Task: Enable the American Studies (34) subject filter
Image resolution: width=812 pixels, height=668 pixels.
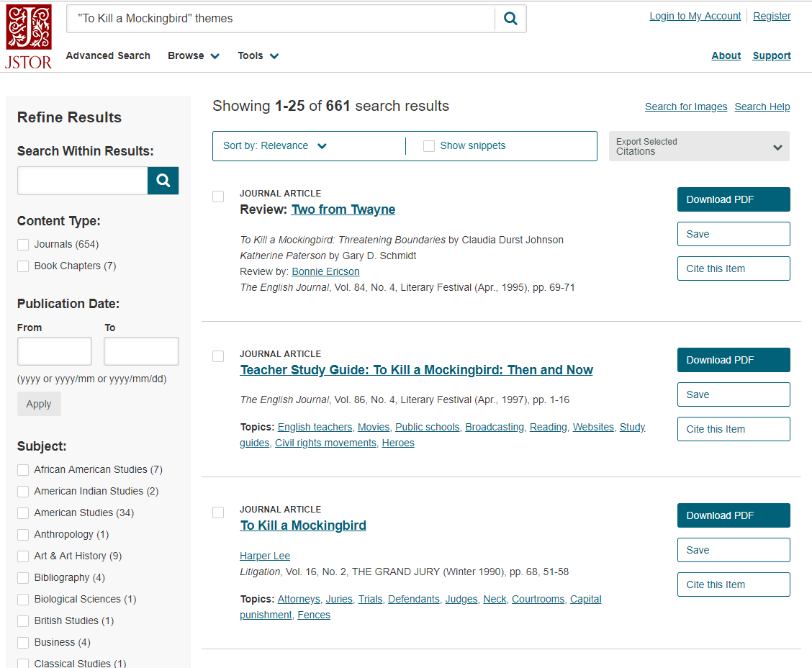Action: (x=24, y=513)
